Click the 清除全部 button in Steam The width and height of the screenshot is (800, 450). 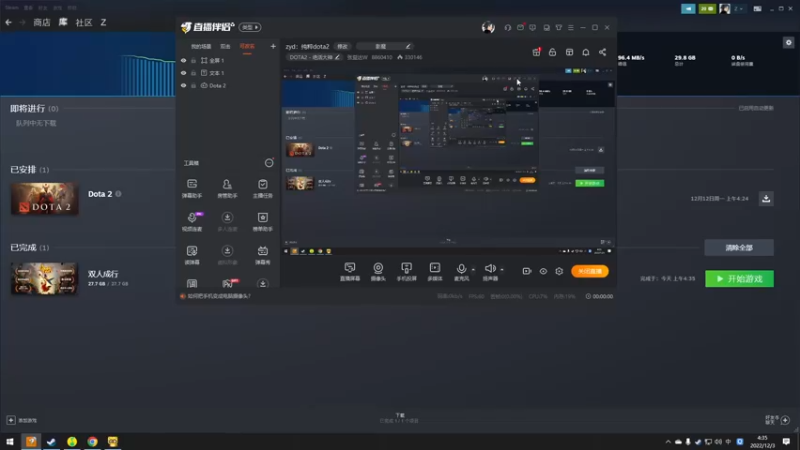click(x=739, y=248)
